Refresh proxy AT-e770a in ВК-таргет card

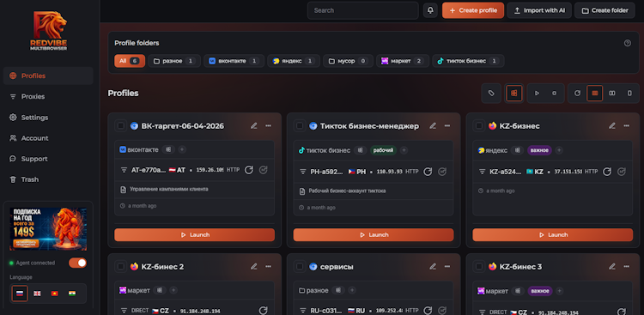(x=248, y=171)
